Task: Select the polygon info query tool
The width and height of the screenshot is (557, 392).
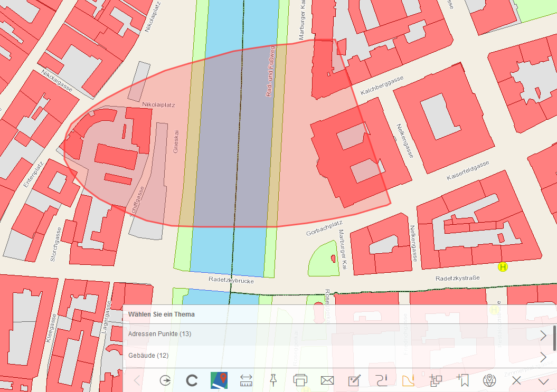Action: [x=409, y=380]
